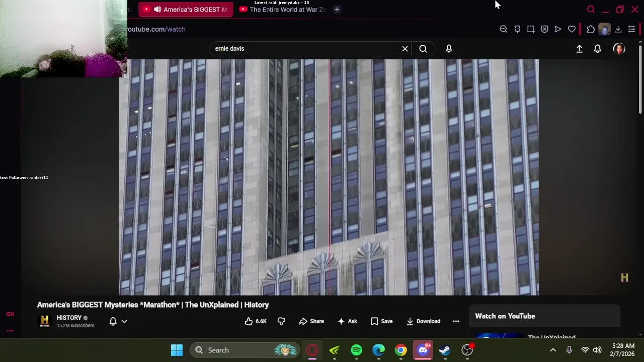The image size is (644, 362).
Task: Click the Watch on YouTube heading
Action: tap(505, 316)
